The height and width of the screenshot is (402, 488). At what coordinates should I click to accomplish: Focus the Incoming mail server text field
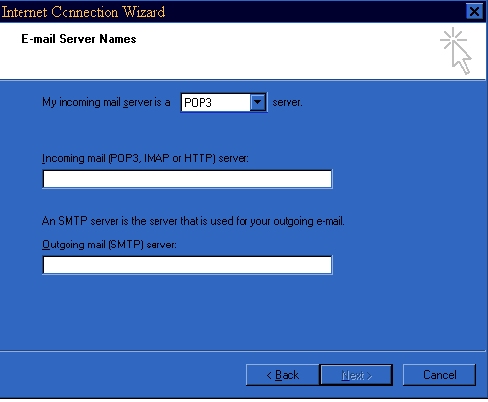click(187, 179)
